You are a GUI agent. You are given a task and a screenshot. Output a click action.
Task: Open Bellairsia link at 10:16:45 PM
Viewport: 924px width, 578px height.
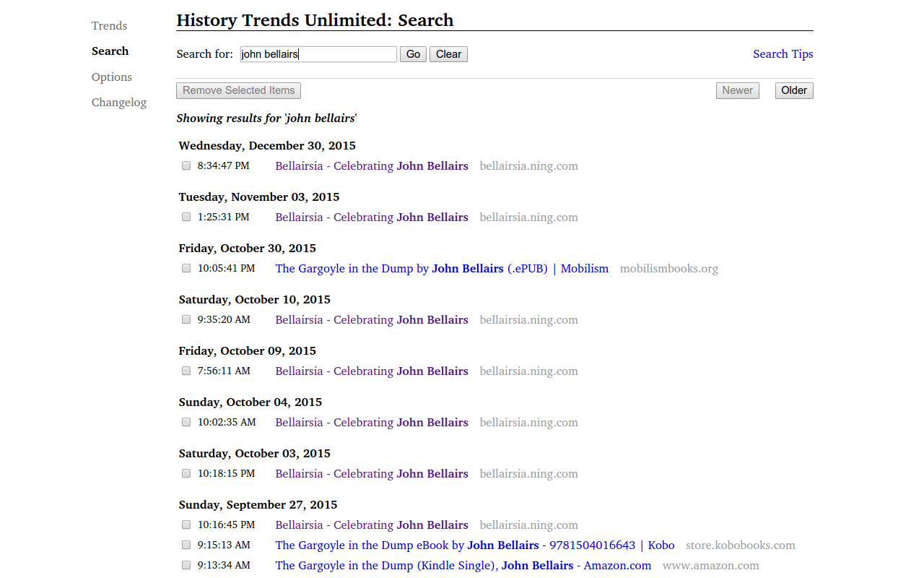pos(372,525)
